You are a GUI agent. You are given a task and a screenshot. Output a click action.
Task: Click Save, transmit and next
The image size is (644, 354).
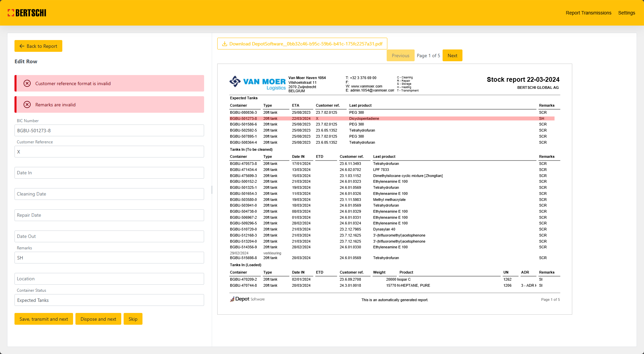click(44, 319)
